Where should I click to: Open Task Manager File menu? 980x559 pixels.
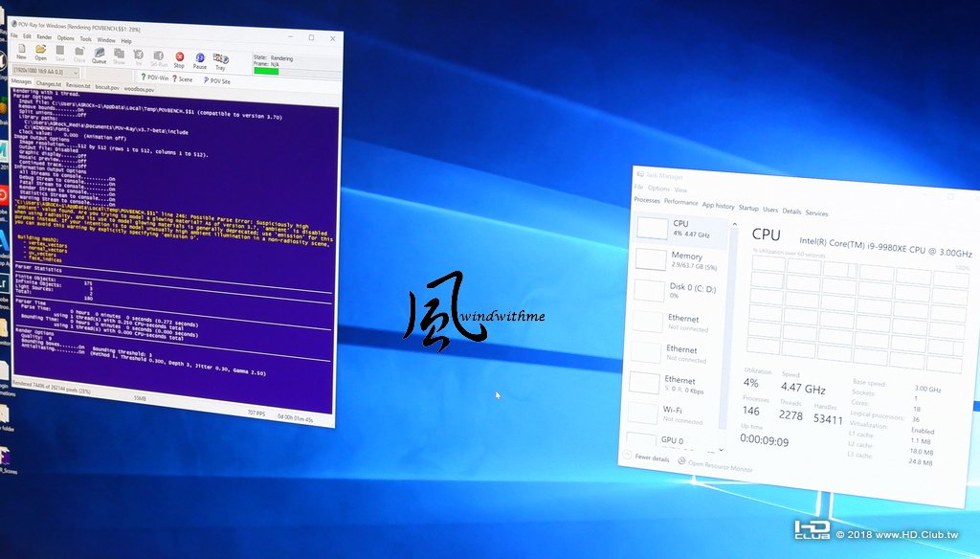click(x=638, y=187)
